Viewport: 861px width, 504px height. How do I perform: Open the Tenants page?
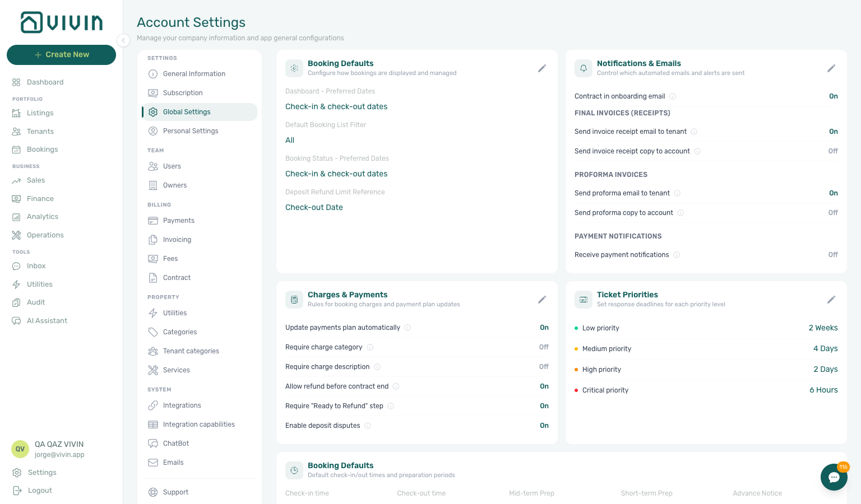[40, 132]
